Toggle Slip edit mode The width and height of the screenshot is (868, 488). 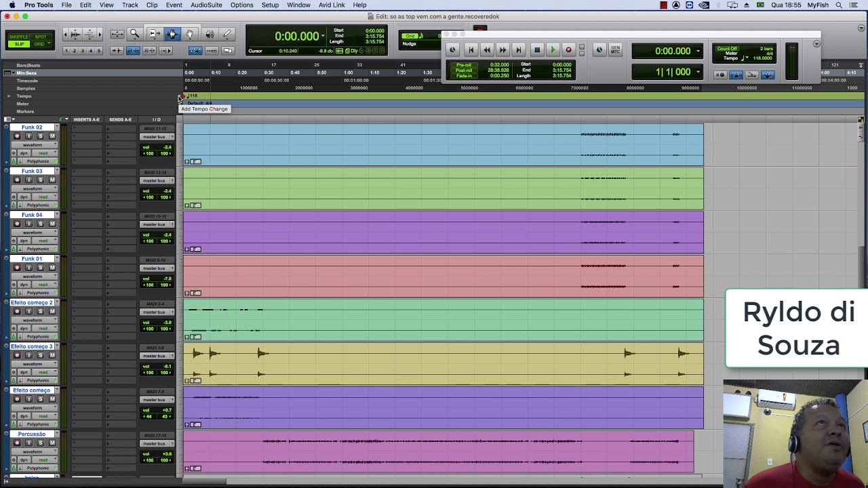[x=20, y=44]
